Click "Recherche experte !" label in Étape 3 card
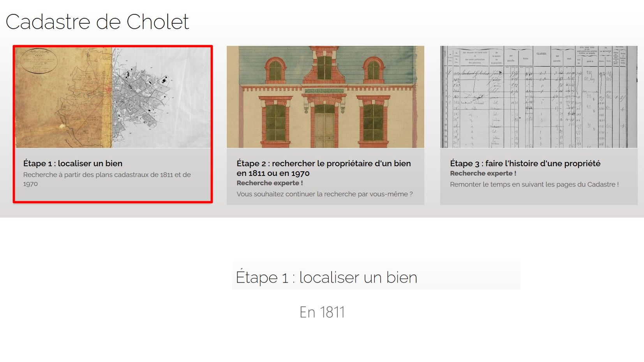644x362 pixels. pyautogui.click(x=483, y=173)
